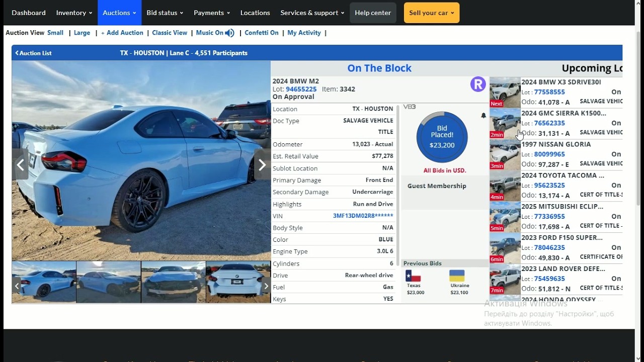Click the Highlights Run and Drive value
Screen dimensions: 644x362
click(x=373, y=204)
